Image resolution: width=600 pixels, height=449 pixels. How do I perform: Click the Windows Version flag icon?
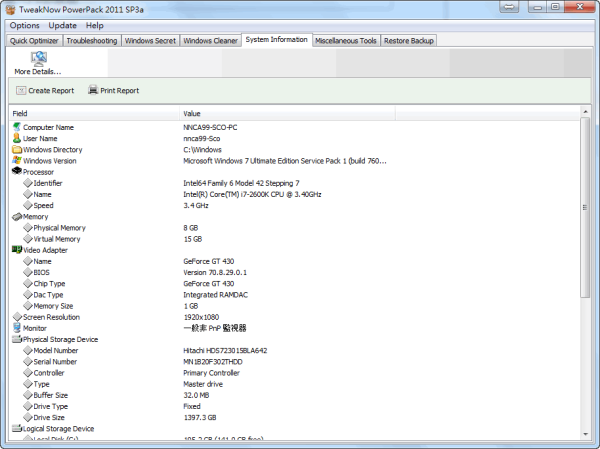click(16, 160)
